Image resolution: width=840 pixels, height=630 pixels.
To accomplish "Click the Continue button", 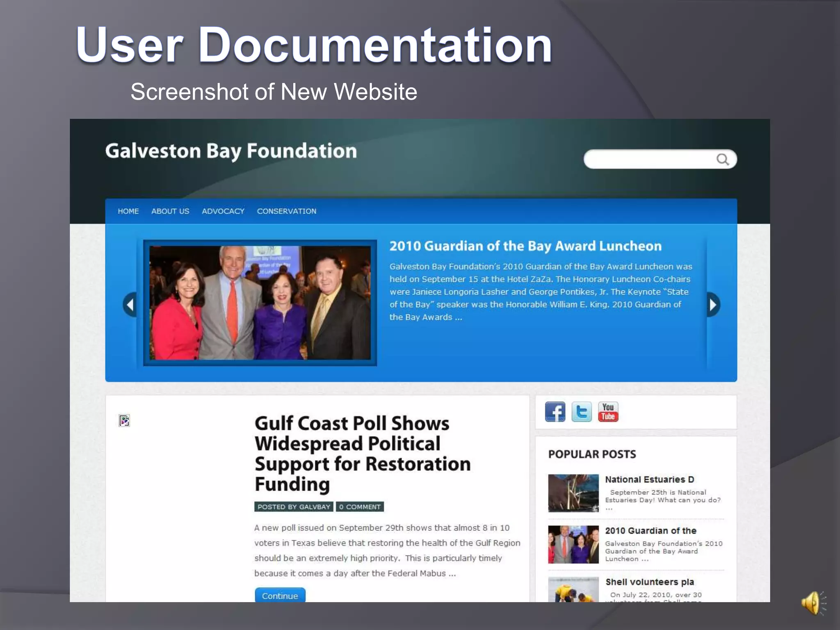I will (x=280, y=595).
